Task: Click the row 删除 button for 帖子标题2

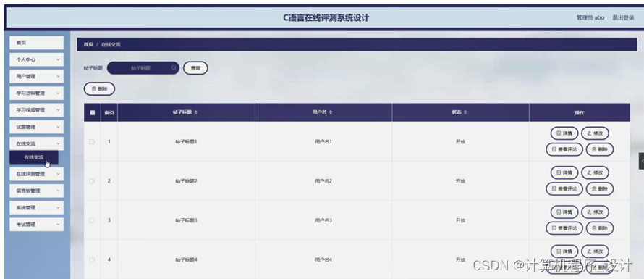Action: pyautogui.click(x=600, y=189)
